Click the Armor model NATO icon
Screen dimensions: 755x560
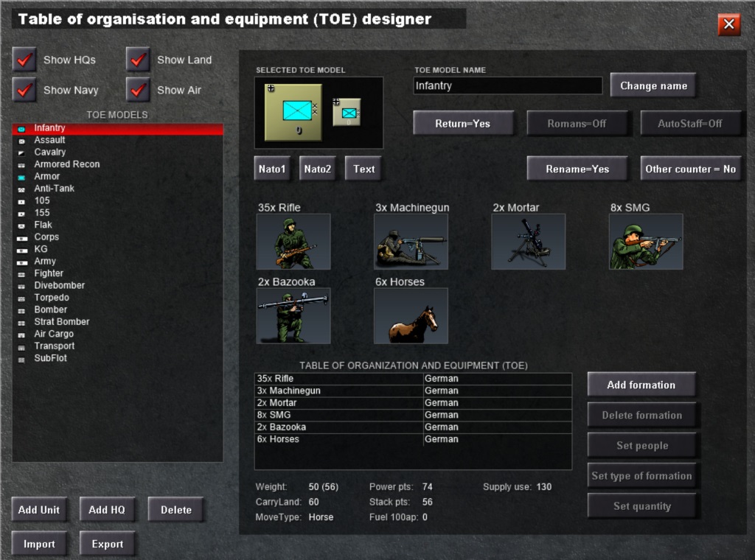pyautogui.click(x=21, y=178)
